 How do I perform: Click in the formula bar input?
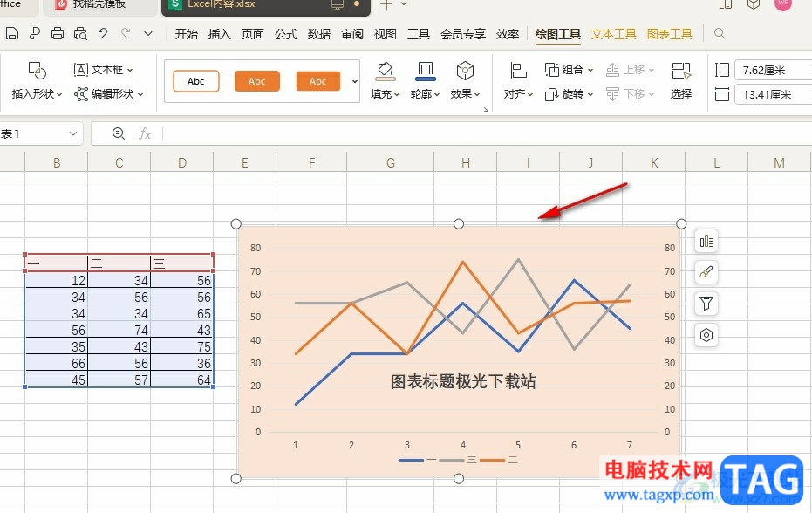pos(487,133)
